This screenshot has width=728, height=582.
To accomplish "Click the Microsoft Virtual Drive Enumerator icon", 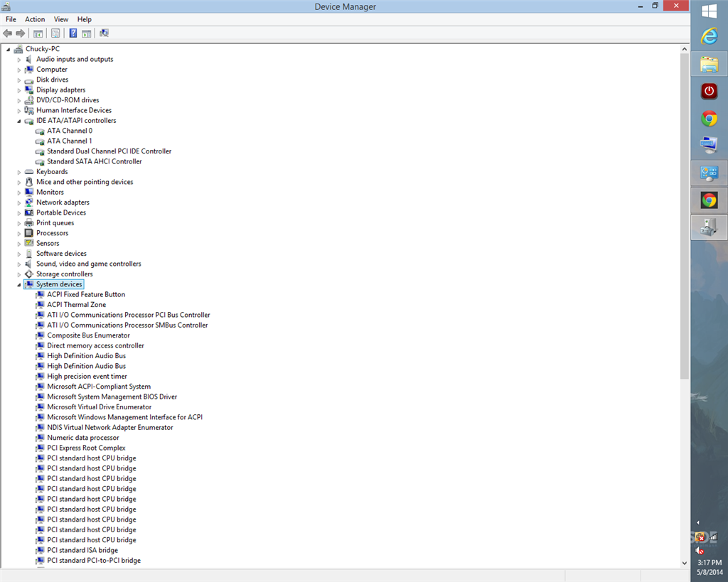I will click(x=40, y=406).
